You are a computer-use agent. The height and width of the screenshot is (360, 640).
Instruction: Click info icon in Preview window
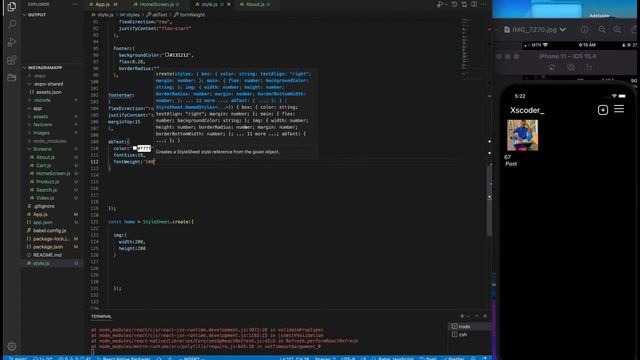584,29
